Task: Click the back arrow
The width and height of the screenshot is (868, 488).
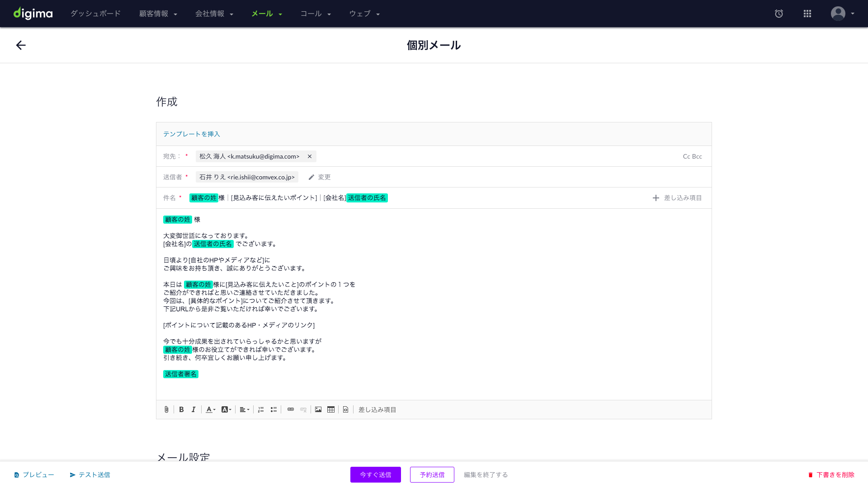Action: (x=21, y=45)
